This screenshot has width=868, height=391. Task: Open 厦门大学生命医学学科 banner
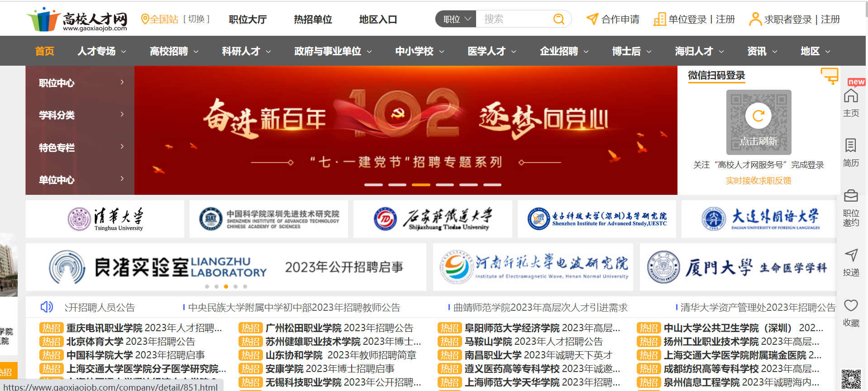tap(738, 267)
